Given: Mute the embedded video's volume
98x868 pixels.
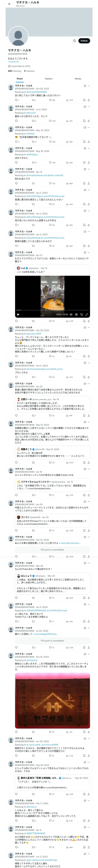Looking at the screenshot, I should click(71, 314).
